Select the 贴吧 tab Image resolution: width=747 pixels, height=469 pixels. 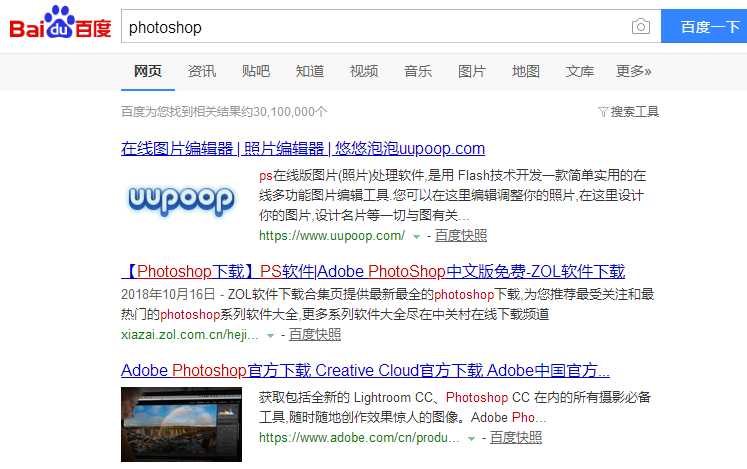tap(256, 71)
